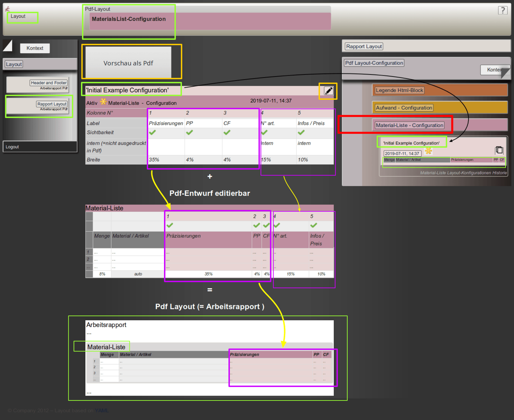Image resolution: width=514 pixels, height=420 pixels.
Task: Click the Vorschau als Pdf button
Action: 128,63
